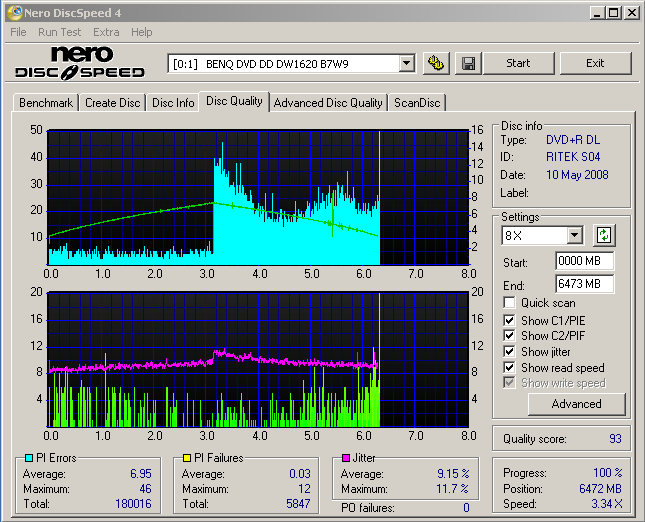Open the Help menu
The image size is (645, 522).
[x=142, y=32]
